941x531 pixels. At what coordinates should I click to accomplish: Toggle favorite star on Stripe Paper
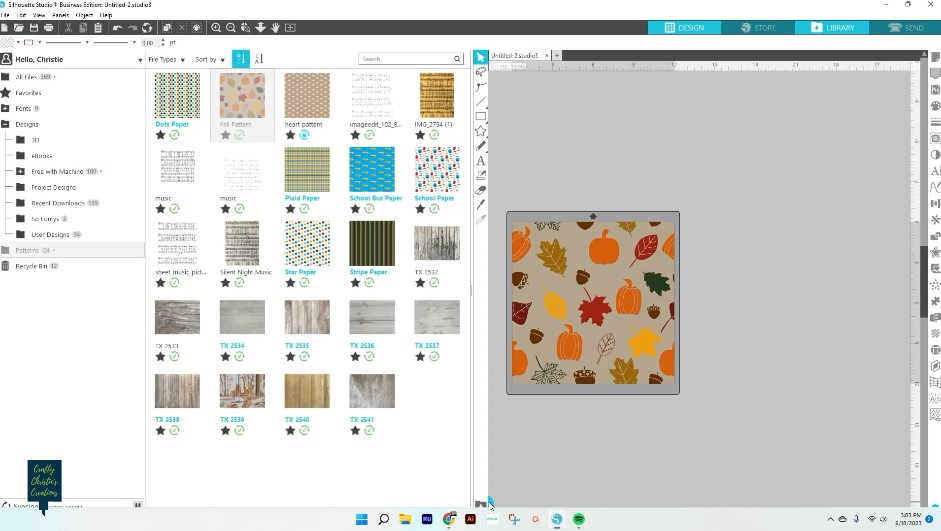tap(355, 283)
